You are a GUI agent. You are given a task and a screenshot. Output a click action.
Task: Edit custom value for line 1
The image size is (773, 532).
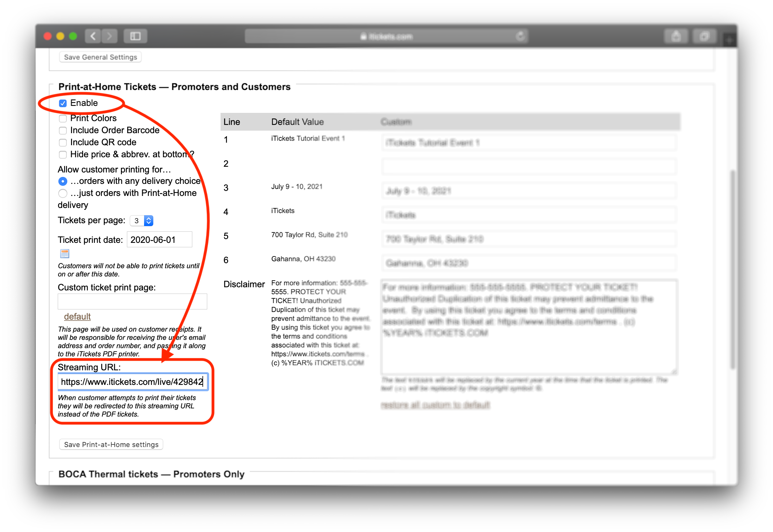[529, 143]
